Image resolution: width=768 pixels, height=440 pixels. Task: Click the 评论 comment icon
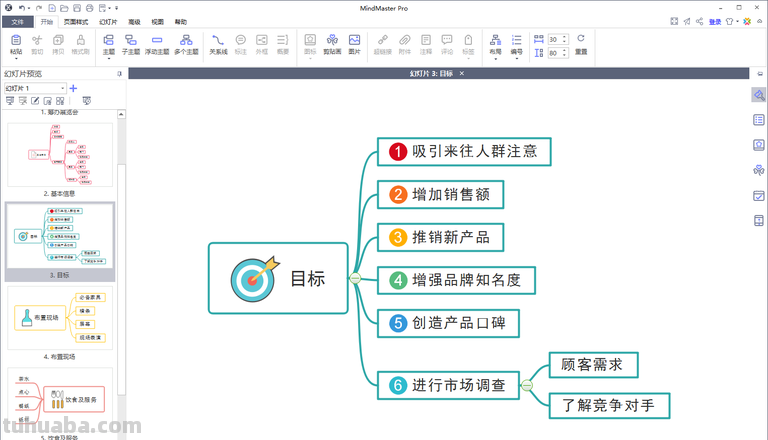pos(447,40)
